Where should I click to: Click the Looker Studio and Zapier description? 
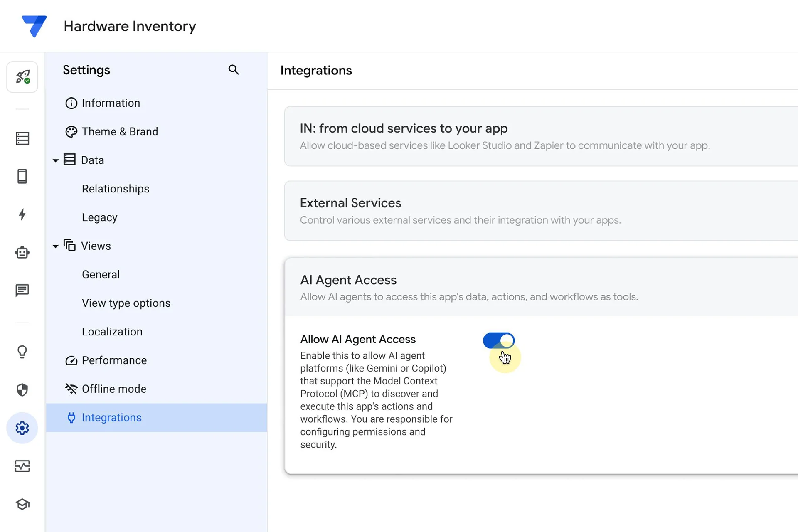[x=505, y=145]
